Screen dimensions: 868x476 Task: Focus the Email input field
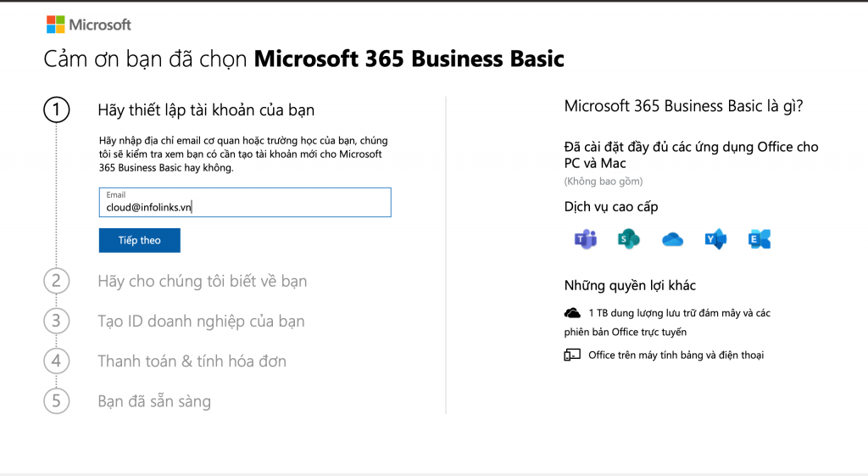(x=245, y=206)
